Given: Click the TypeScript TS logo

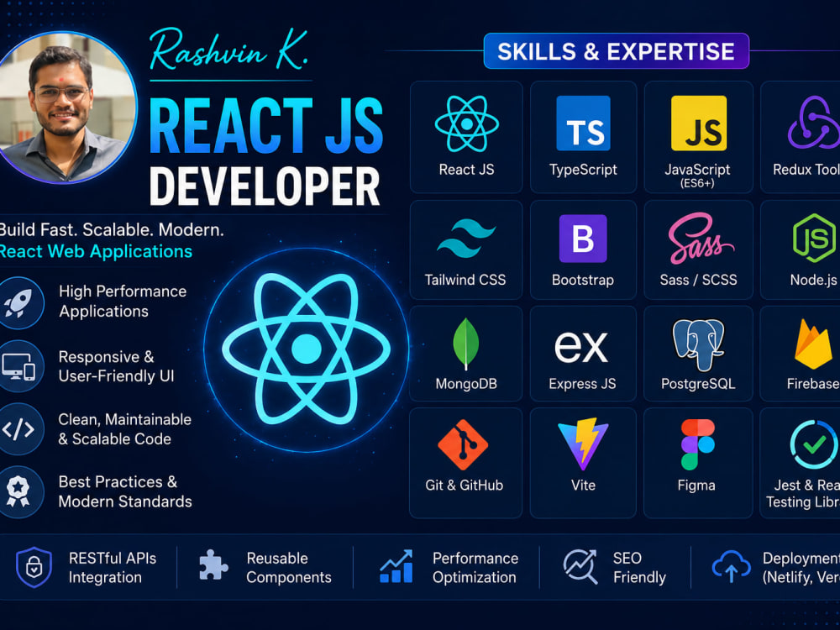Looking at the screenshot, I should [x=583, y=123].
